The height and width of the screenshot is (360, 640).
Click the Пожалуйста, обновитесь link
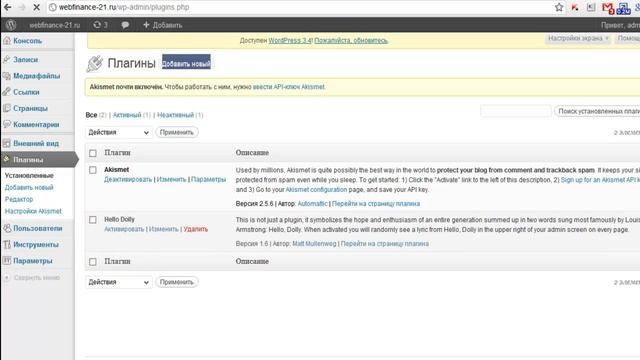pyautogui.click(x=351, y=40)
